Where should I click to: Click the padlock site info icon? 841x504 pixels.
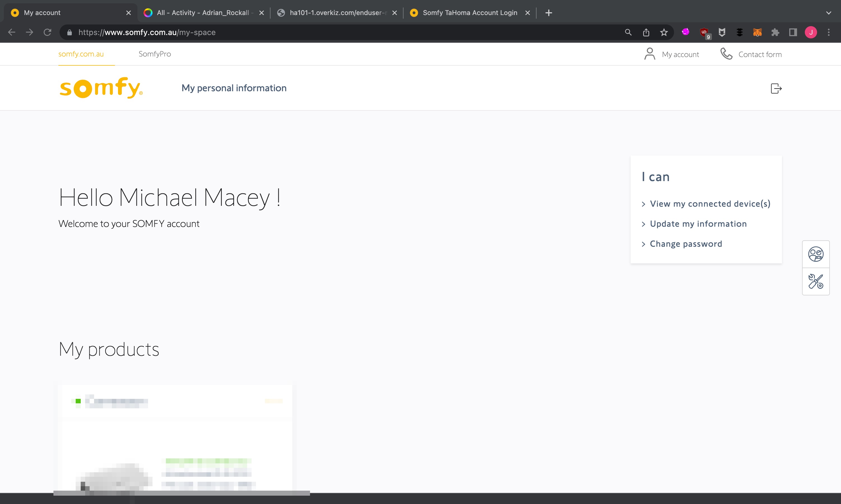69,32
